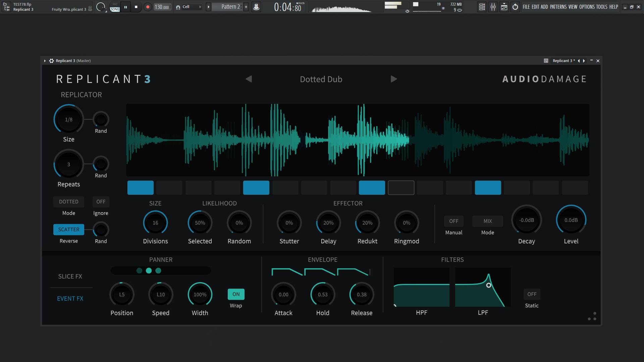Open the PATTERNS menu

[558, 7]
